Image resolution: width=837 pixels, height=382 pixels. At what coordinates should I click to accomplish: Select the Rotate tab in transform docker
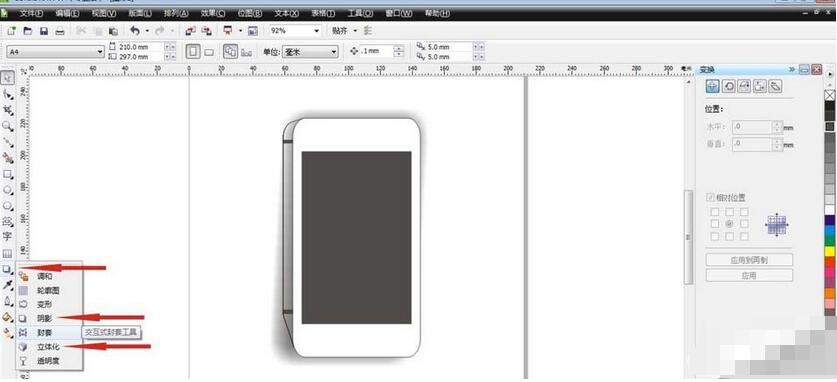[728, 86]
